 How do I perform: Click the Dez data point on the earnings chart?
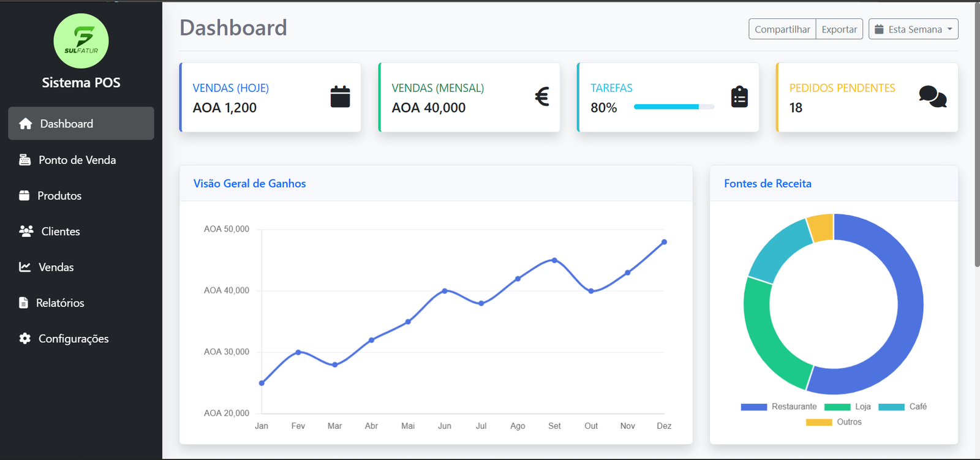[x=664, y=242]
